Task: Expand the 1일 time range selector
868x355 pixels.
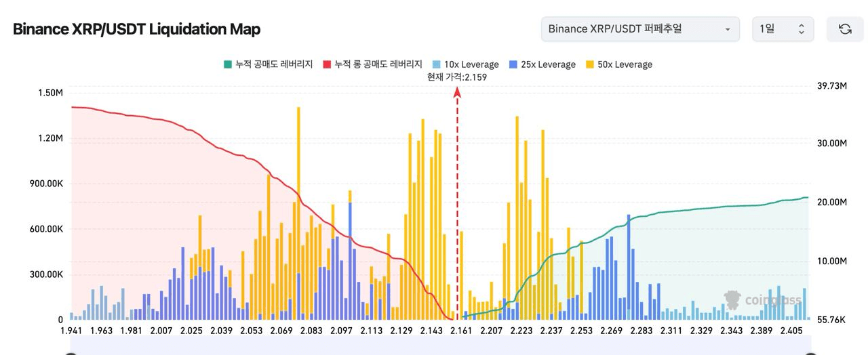Action: [x=782, y=29]
